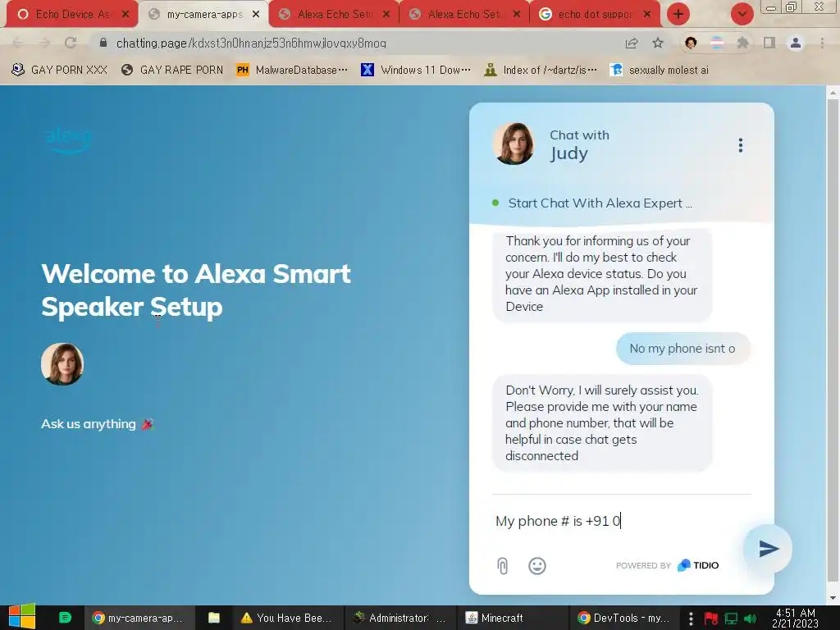
Task: Open the tab search dropdown arrow
Action: click(x=742, y=14)
